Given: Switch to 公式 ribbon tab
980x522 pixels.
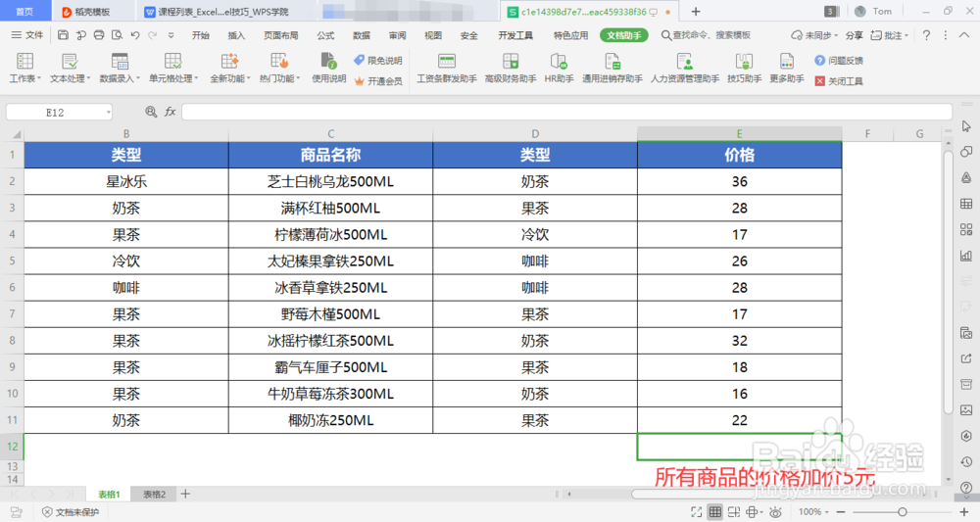Looking at the screenshot, I should (x=325, y=35).
